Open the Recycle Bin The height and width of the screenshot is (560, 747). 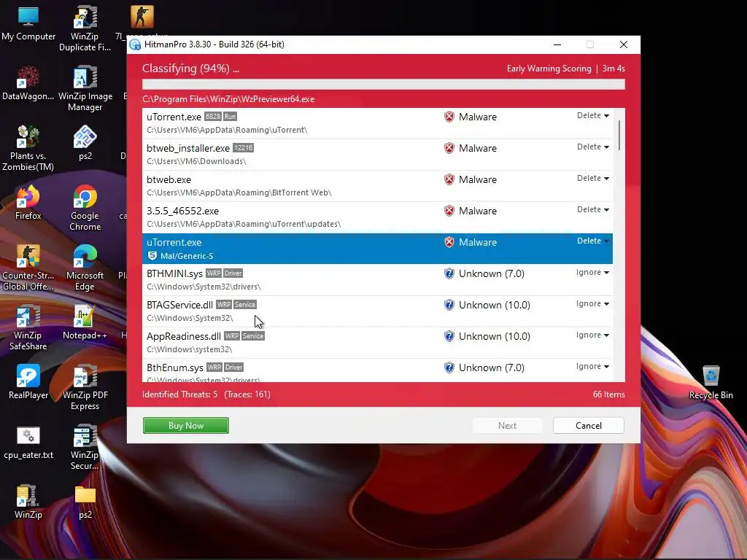tap(711, 381)
